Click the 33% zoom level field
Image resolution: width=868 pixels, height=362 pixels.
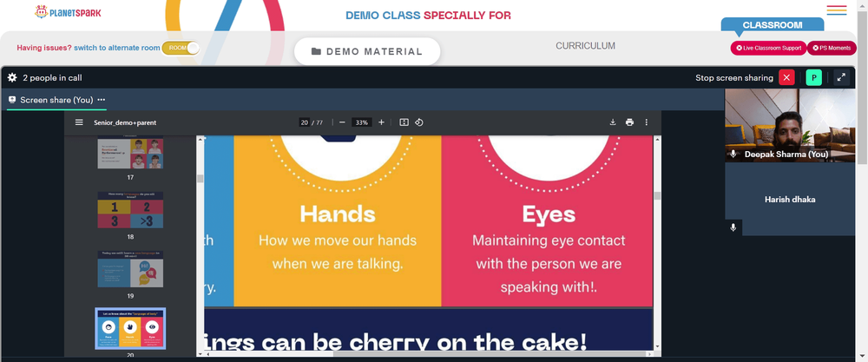[x=361, y=122]
